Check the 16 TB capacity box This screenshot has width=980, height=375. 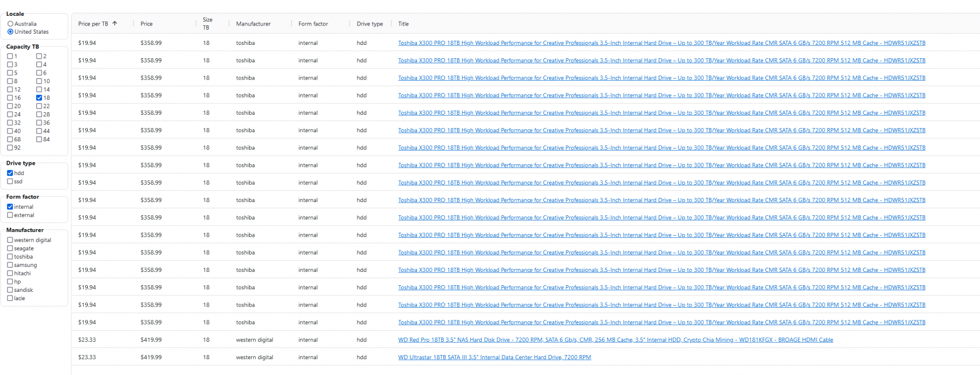(x=10, y=97)
